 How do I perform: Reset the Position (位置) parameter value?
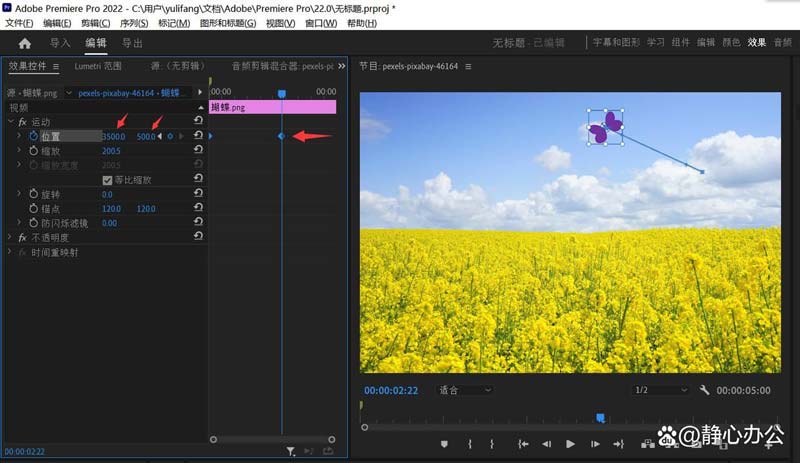[x=198, y=136]
